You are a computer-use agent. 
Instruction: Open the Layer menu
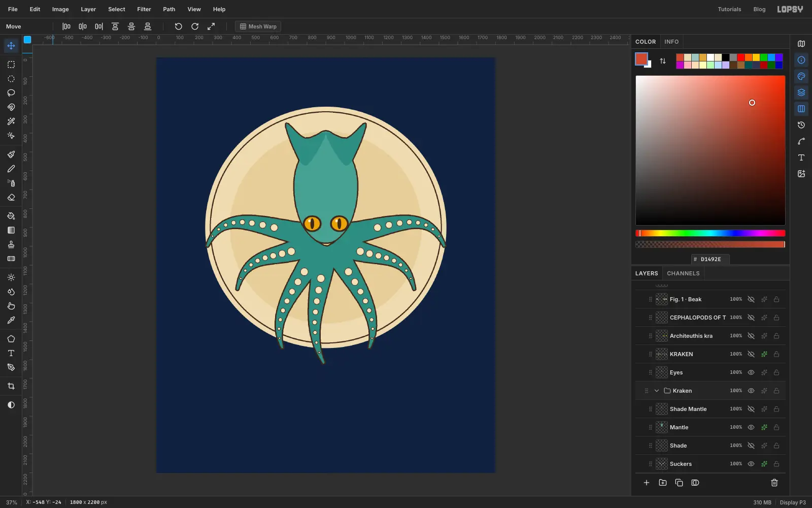click(88, 9)
